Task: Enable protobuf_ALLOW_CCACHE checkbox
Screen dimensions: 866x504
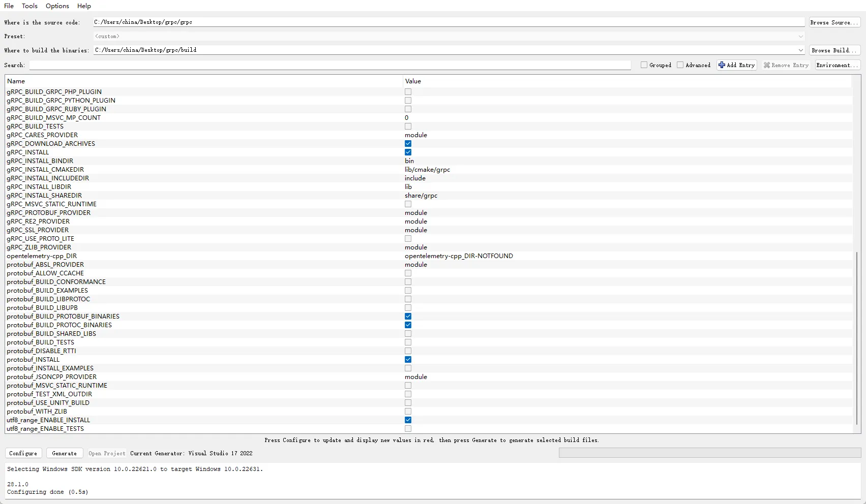Action: pos(408,273)
